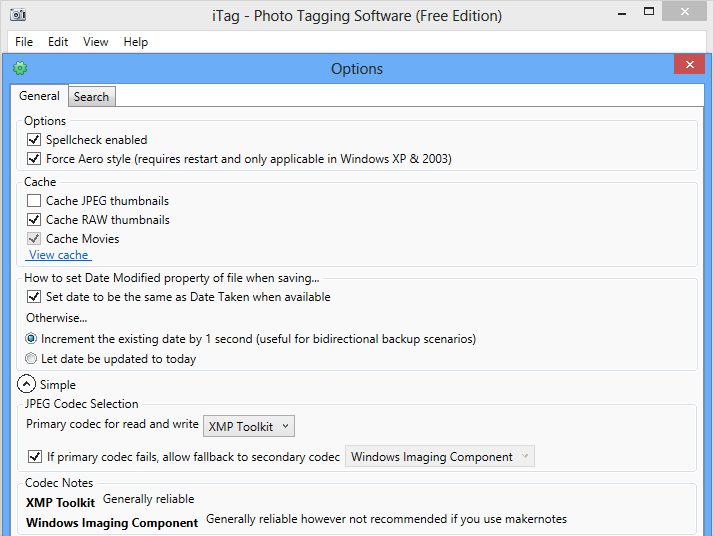Image resolution: width=714 pixels, height=536 pixels.
Task: Switch to the Search tab
Action: tap(91, 97)
